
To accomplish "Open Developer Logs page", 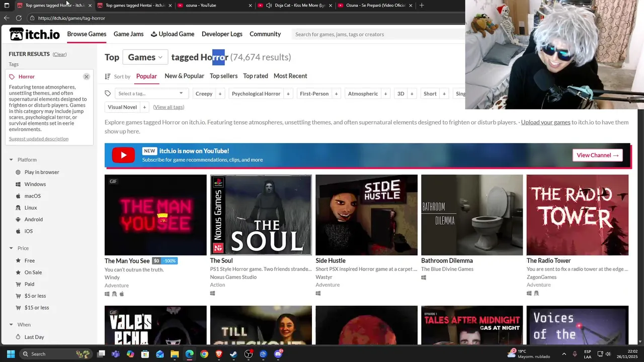I will click(222, 34).
